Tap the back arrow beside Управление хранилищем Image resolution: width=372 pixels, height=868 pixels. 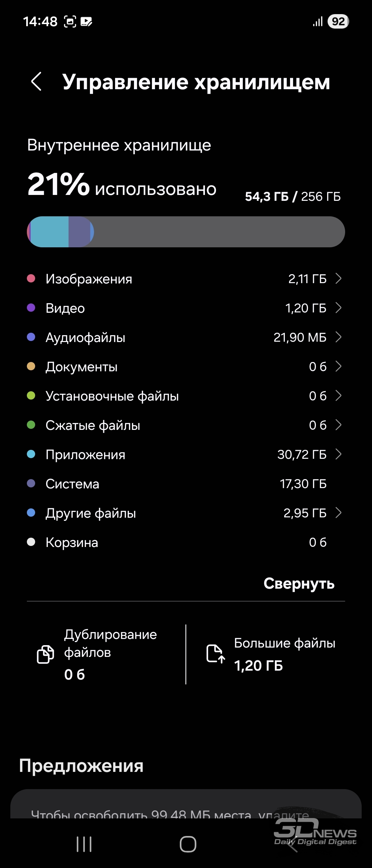pyautogui.click(x=37, y=82)
